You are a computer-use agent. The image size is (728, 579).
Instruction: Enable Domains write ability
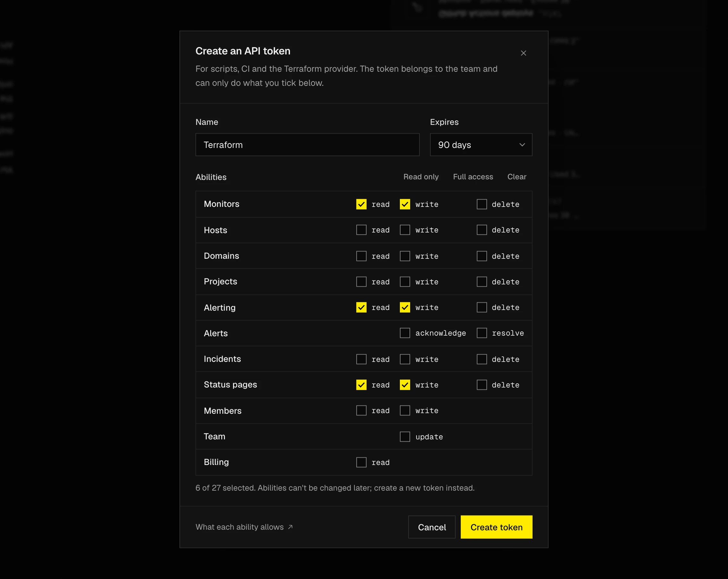(405, 256)
